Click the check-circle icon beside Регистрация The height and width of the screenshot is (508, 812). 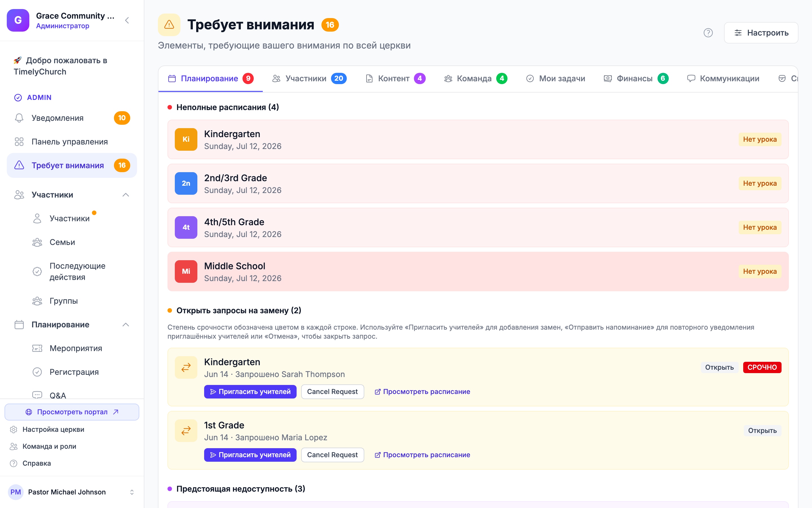(37, 372)
